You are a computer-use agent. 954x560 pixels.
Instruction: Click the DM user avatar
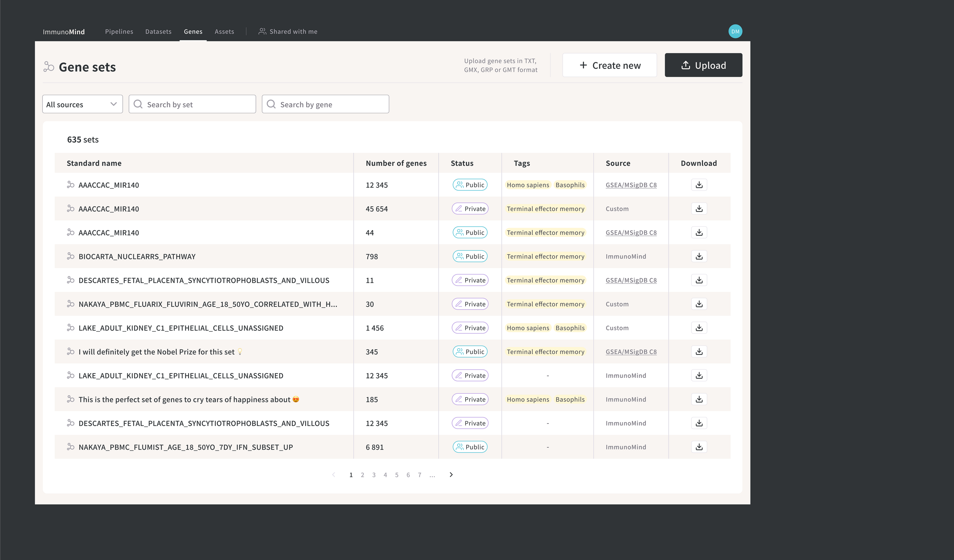[x=735, y=31]
